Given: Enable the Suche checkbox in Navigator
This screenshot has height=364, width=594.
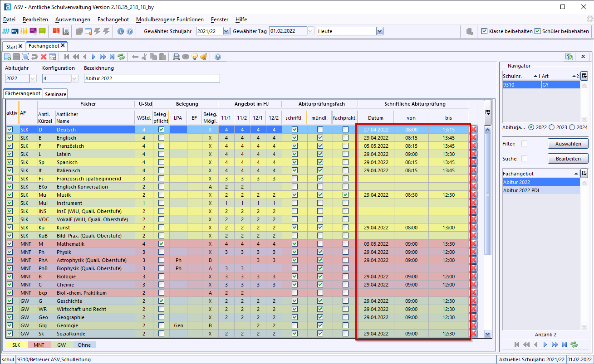Looking at the screenshot, I should [x=525, y=159].
